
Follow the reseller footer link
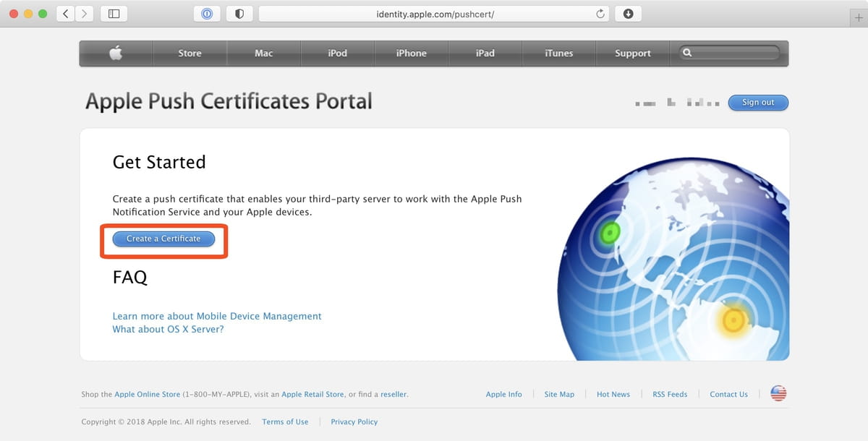pyautogui.click(x=393, y=395)
